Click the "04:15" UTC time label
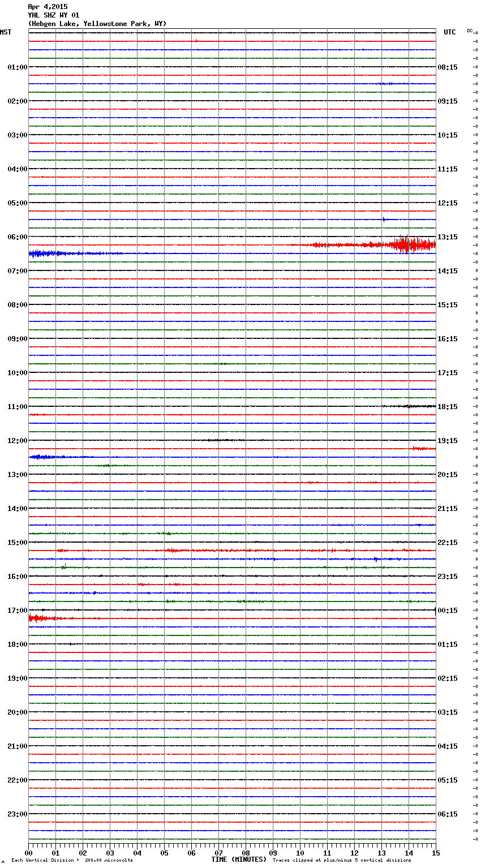Viewport: 481px width, 868px height. tap(448, 746)
